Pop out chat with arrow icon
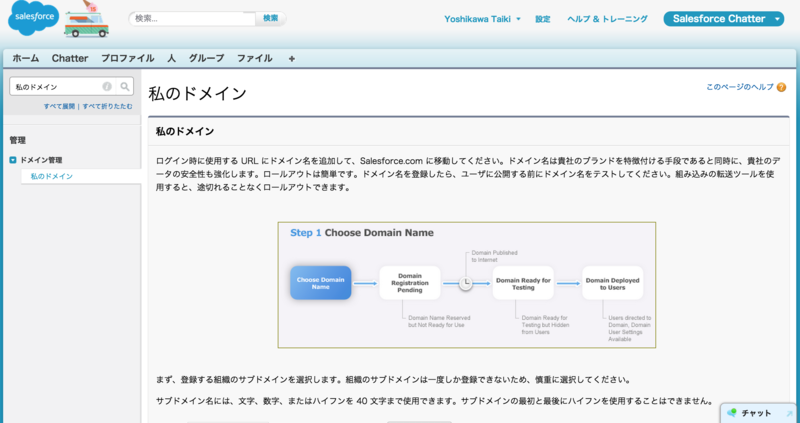This screenshot has height=423, width=800. [x=790, y=413]
